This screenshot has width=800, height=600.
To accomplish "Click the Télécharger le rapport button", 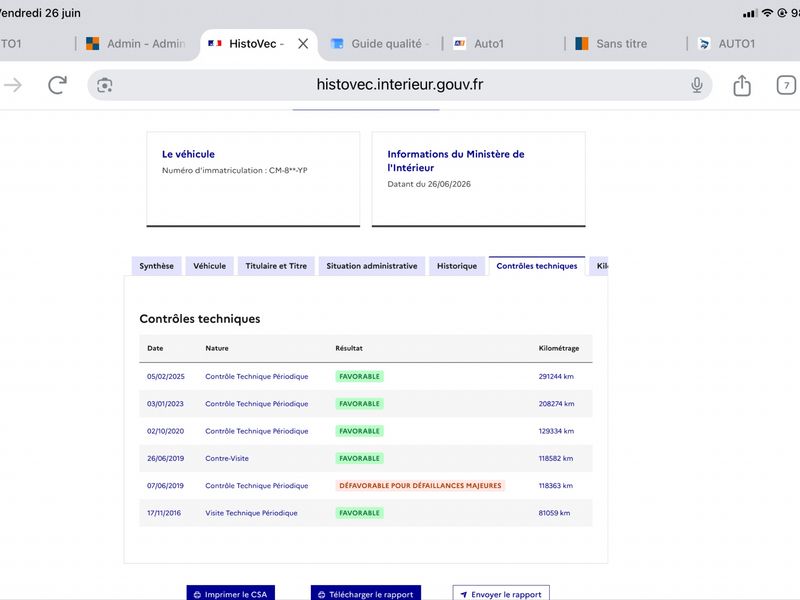I will tap(366, 593).
